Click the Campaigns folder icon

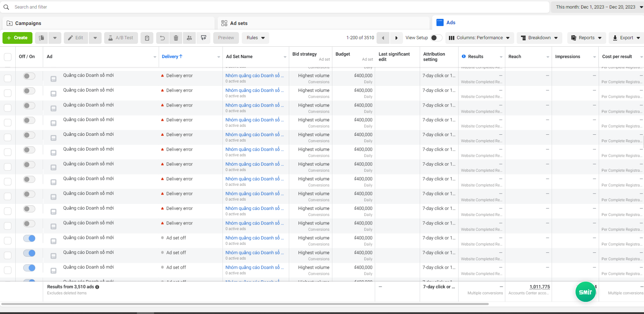click(x=10, y=23)
